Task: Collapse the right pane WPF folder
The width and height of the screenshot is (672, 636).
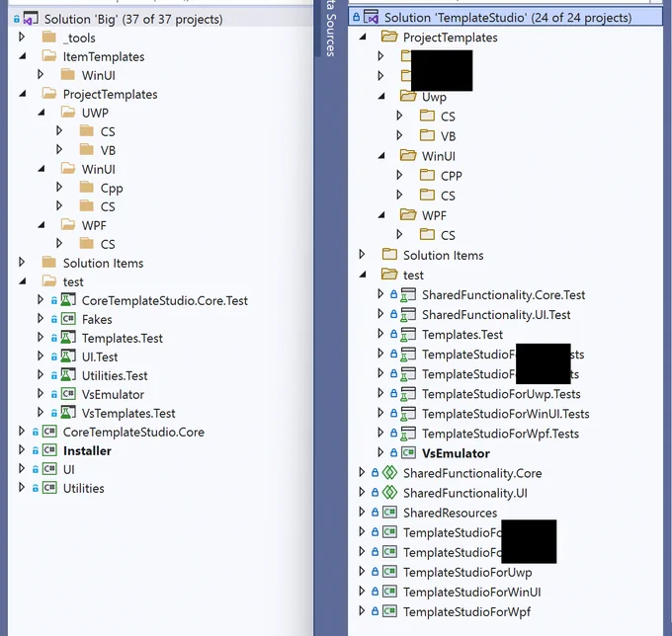Action: 381,215
